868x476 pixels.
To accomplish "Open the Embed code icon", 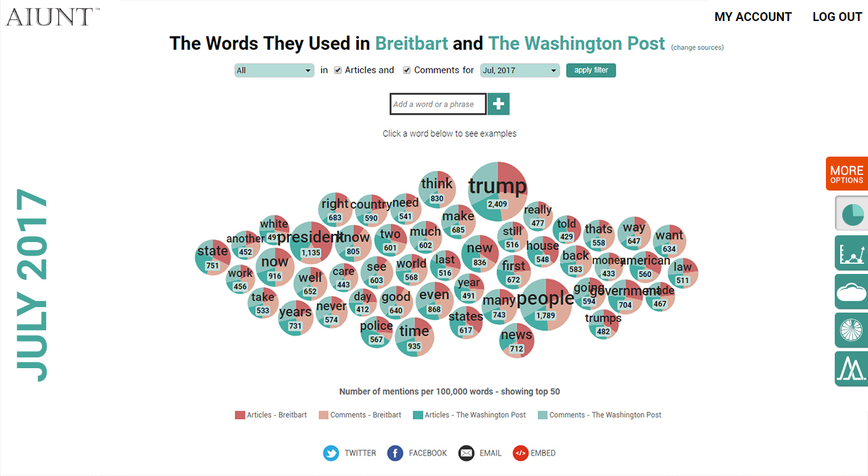I will (521, 453).
